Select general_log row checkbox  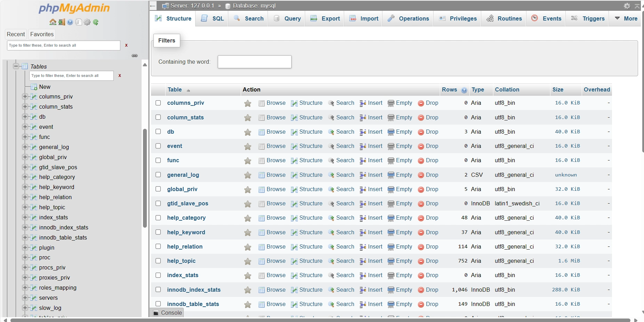[x=158, y=175]
